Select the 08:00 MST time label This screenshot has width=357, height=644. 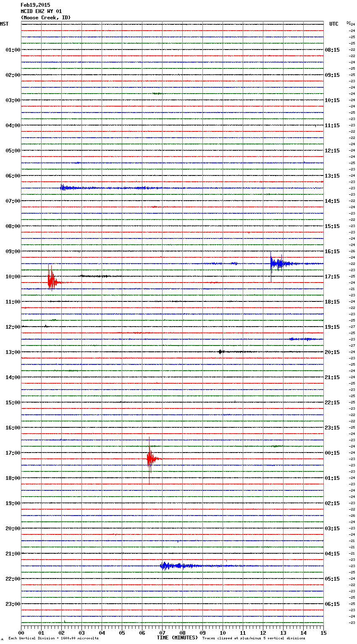coord(13,226)
